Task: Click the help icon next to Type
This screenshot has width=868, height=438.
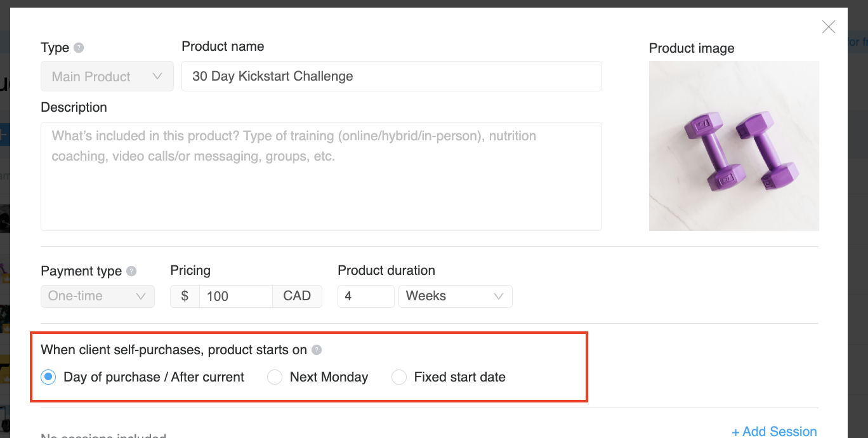Action: click(79, 48)
